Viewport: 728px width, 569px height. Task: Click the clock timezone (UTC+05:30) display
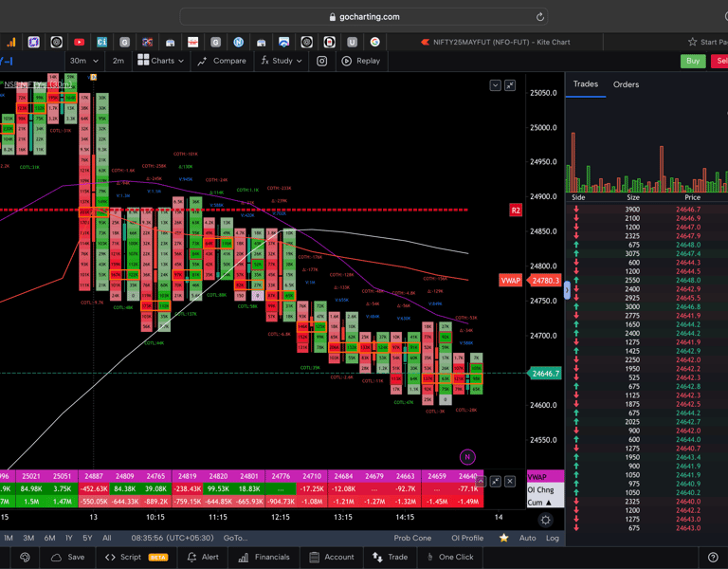pyautogui.click(x=173, y=538)
